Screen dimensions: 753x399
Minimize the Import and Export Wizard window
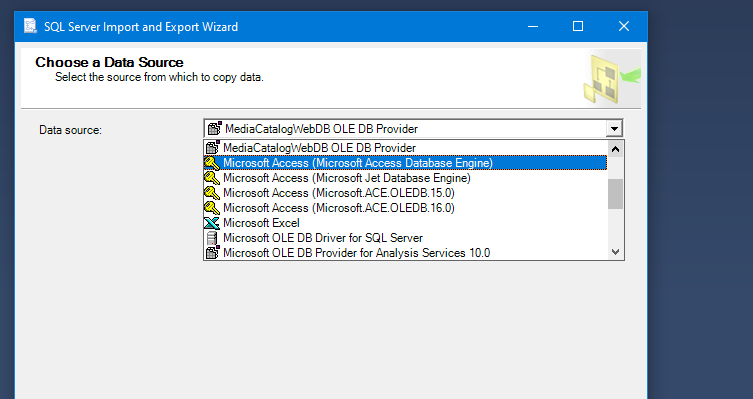click(x=533, y=26)
